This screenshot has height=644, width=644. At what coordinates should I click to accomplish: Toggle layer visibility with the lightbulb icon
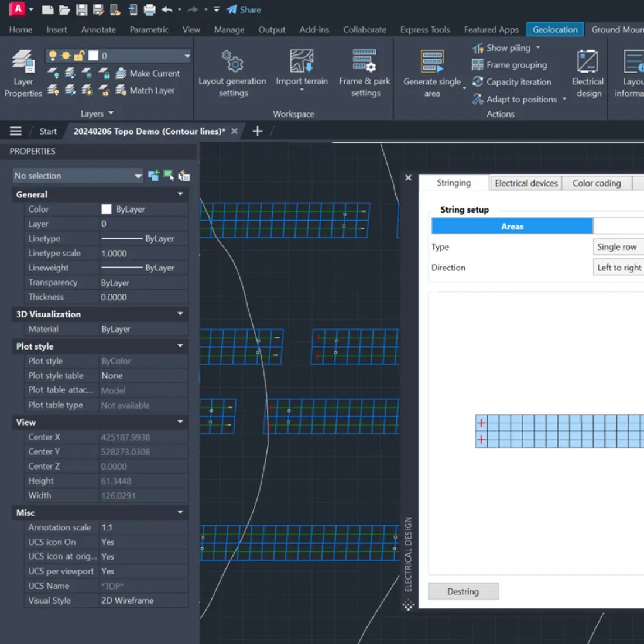[53, 56]
